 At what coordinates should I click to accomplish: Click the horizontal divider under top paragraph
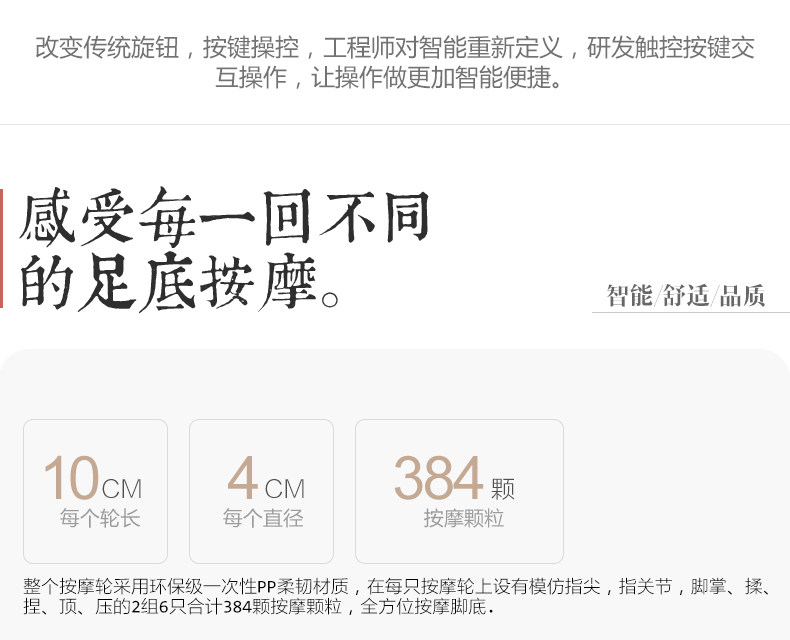395,124
